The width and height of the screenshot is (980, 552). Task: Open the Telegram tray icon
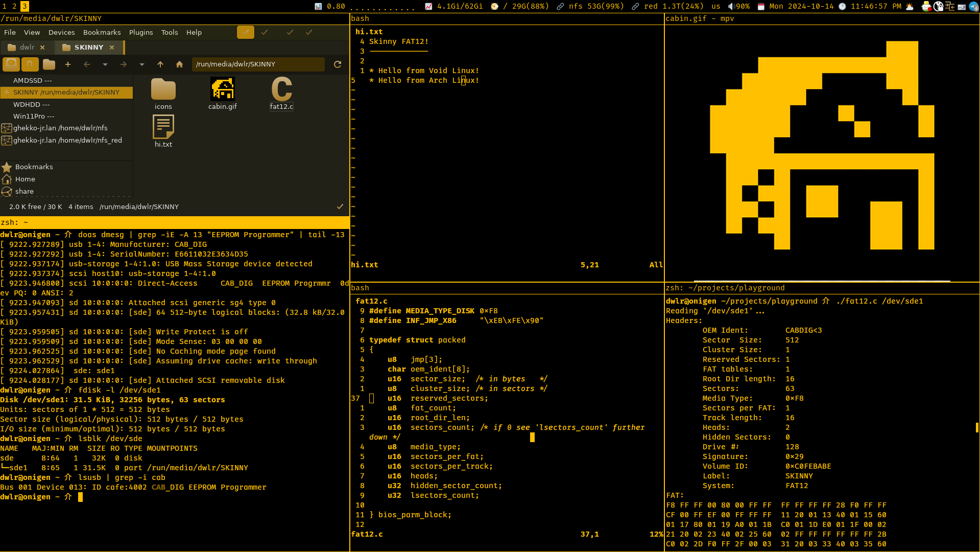(x=973, y=6)
